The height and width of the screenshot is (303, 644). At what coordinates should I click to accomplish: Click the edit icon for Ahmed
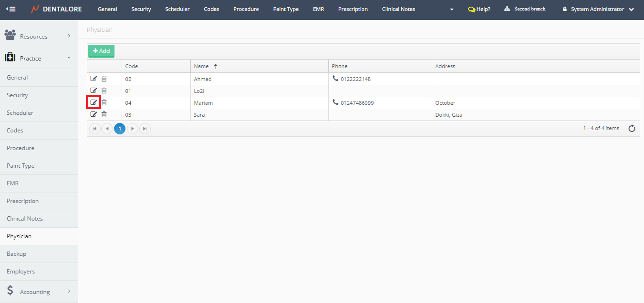coord(93,79)
